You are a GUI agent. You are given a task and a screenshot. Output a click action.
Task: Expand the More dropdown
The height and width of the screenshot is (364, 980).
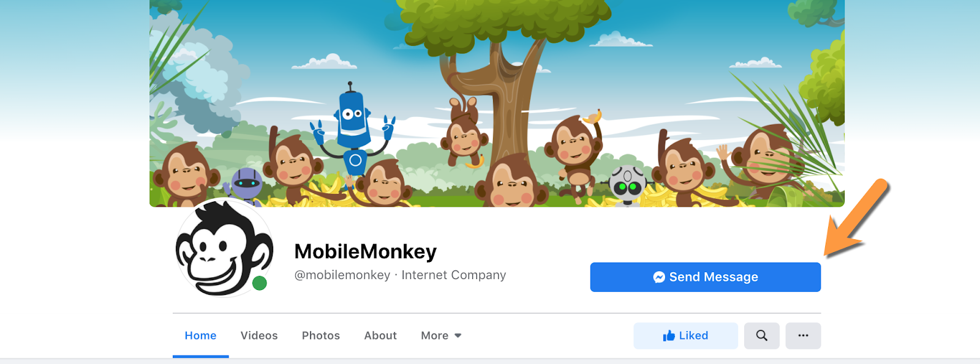tap(441, 336)
